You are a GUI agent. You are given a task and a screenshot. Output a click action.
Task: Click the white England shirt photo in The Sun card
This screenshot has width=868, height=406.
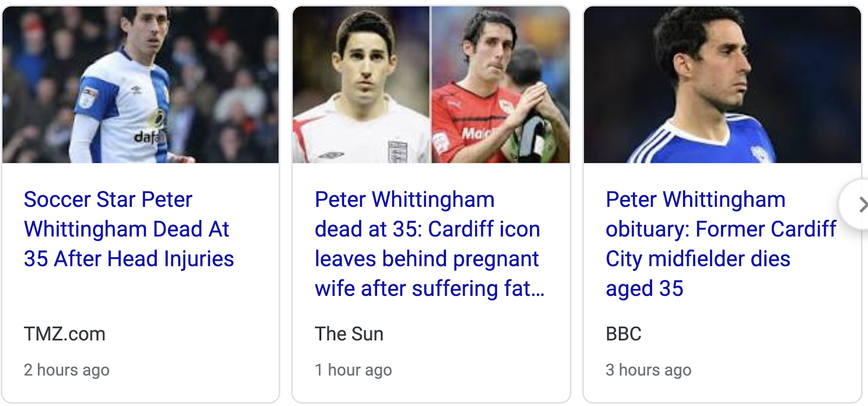[361, 85]
